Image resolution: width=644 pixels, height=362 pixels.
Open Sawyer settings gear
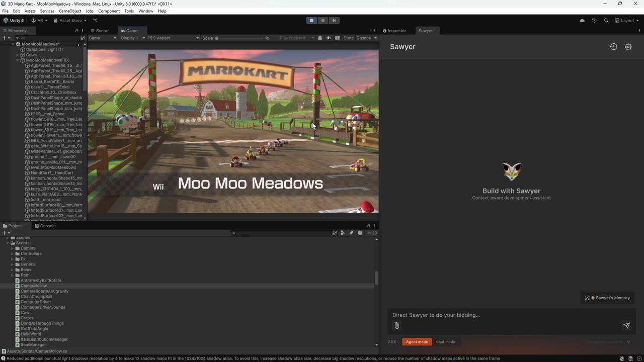pyautogui.click(x=628, y=47)
